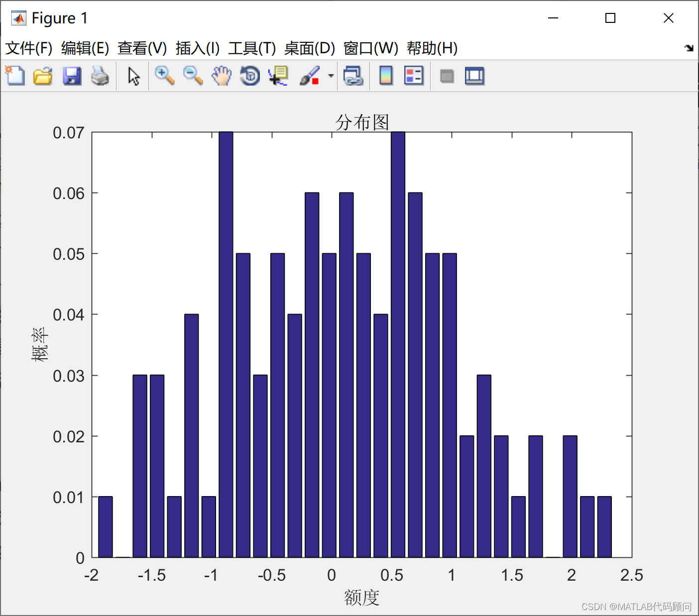Activate the Link Plot feature
This screenshot has height=616, width=699.
pos(353,76)
